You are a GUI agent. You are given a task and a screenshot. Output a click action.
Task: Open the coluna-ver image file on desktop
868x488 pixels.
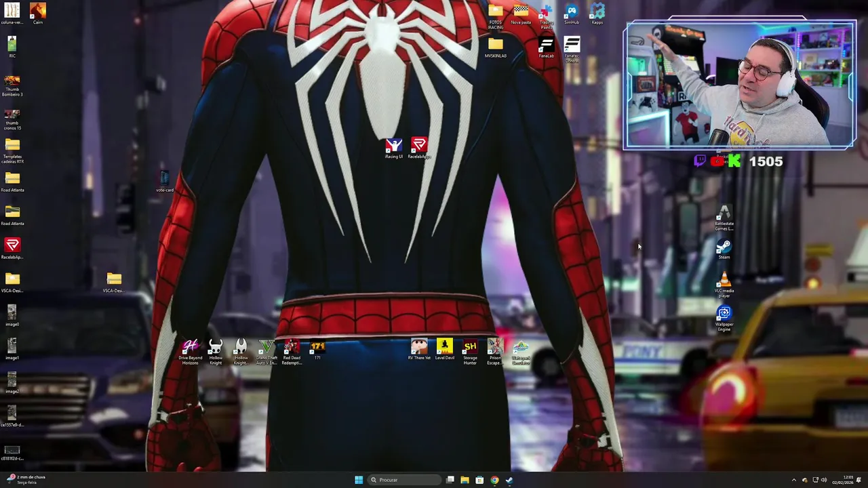click(12, 14)
